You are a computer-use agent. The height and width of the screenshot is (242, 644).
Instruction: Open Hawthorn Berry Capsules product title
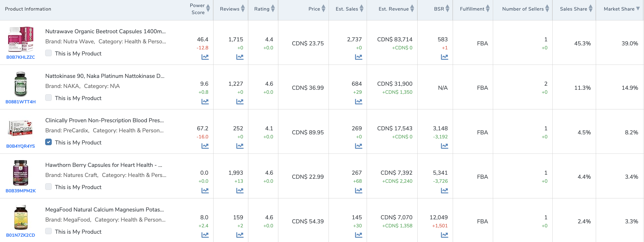(x=103, y=165)
